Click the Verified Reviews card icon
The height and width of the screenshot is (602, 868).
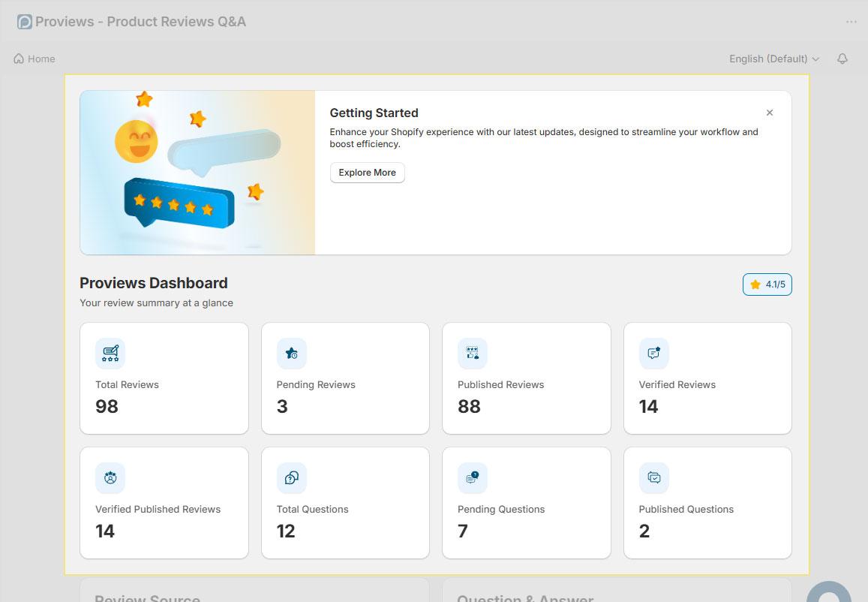pos(653,354)
